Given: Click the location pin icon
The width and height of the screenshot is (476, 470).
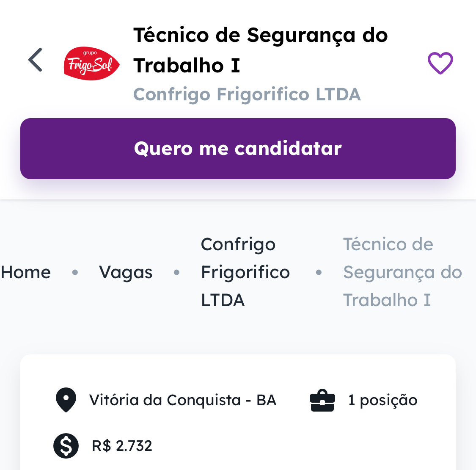Looking at the screenshot, I should (66, 400).
